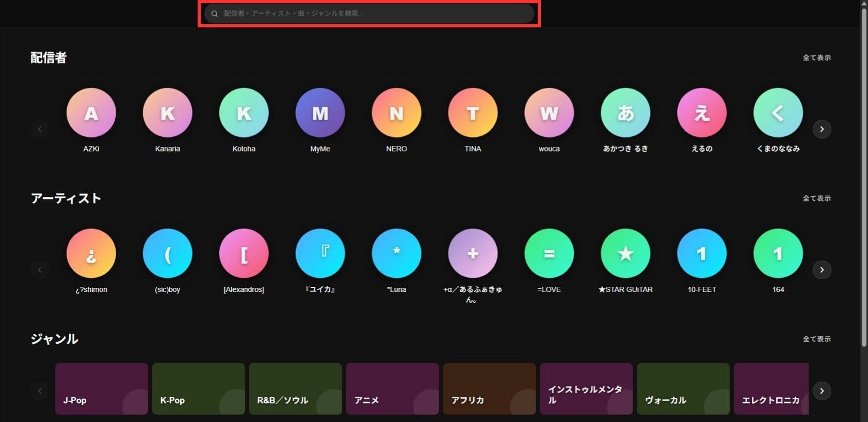Image resolution: width=868 pixels, height=422 pixels.
Task: Show more genres with right arrow
Action: [822, 391]
